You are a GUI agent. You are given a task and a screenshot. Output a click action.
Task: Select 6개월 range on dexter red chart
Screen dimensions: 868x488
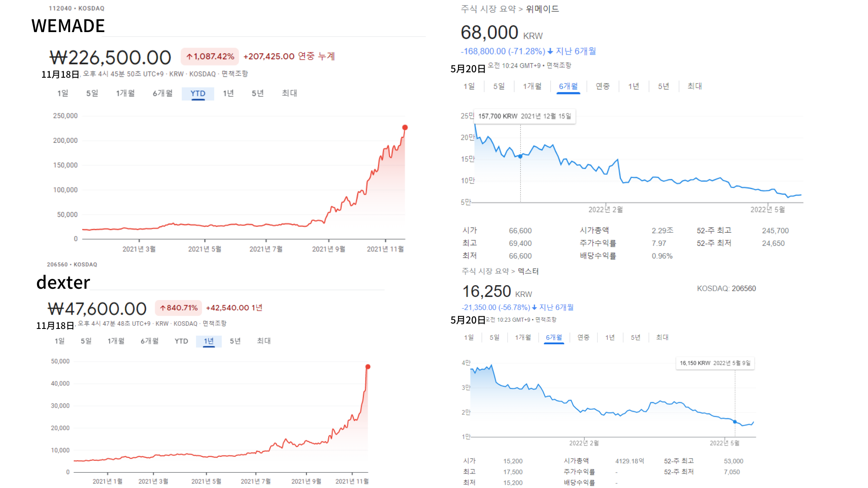150,341
